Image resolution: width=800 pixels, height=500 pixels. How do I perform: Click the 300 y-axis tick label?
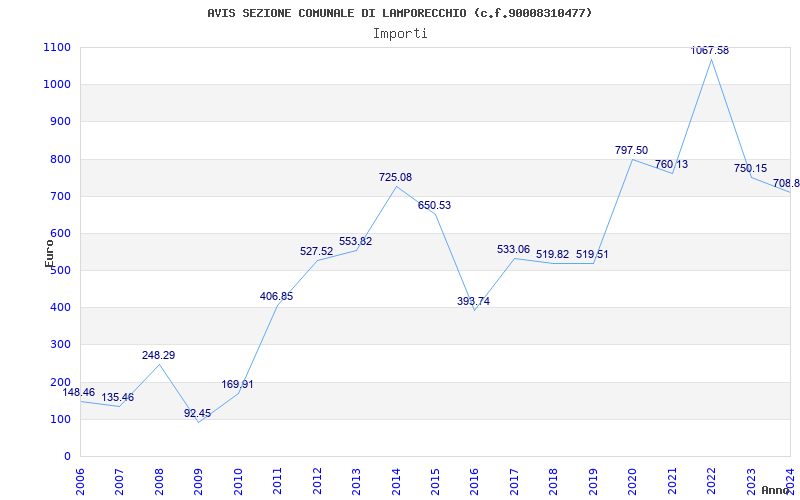pos(61,345)
